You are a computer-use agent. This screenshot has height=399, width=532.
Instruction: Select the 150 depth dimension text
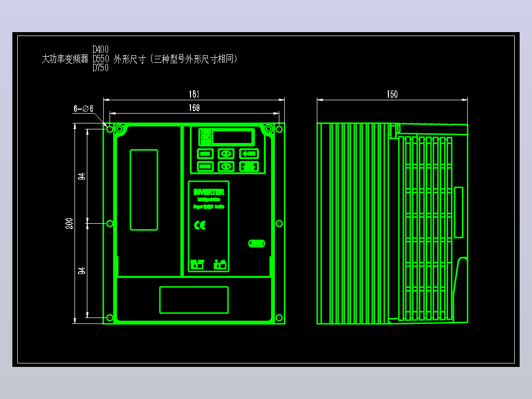(x=392, y=94)
